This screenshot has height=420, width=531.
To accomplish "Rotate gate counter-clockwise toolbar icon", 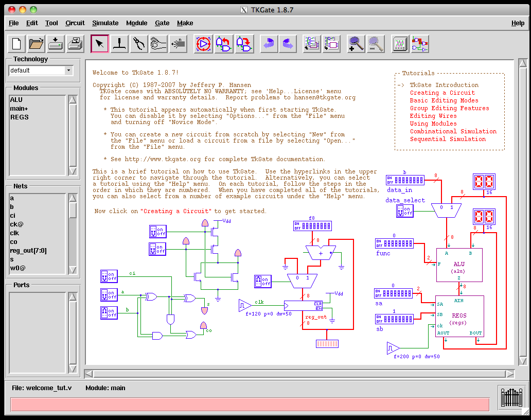I will click(x=223, y=44).
